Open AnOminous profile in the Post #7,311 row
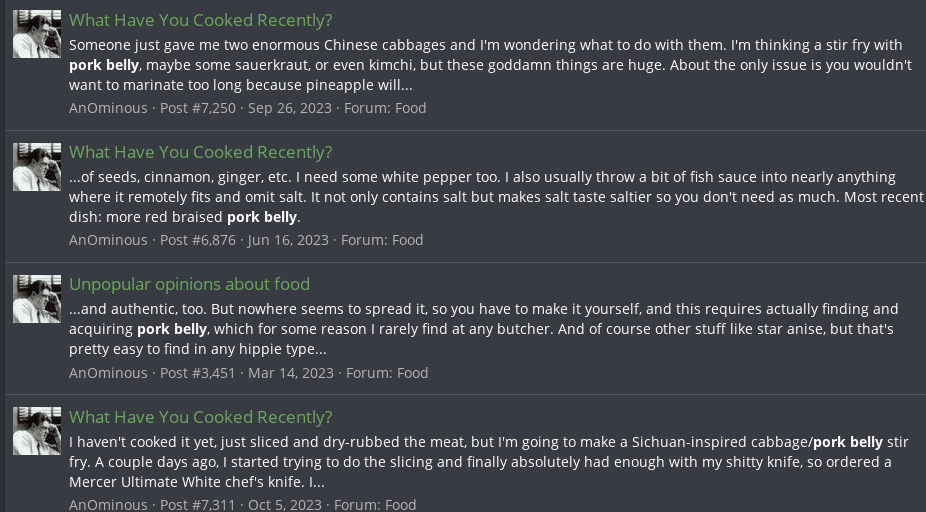Screen dimensions: 926x512 click(x=108, y=505)
